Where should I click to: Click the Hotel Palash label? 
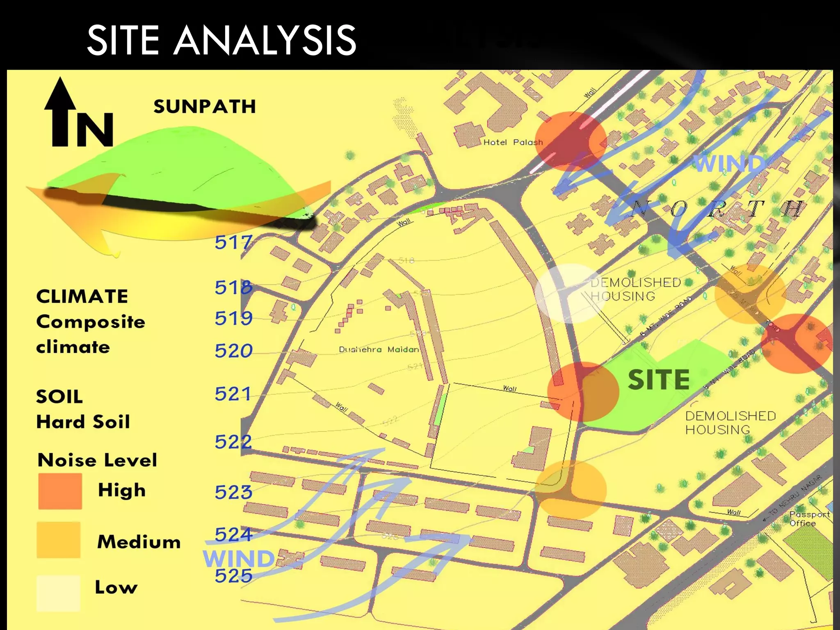[513, 142]
